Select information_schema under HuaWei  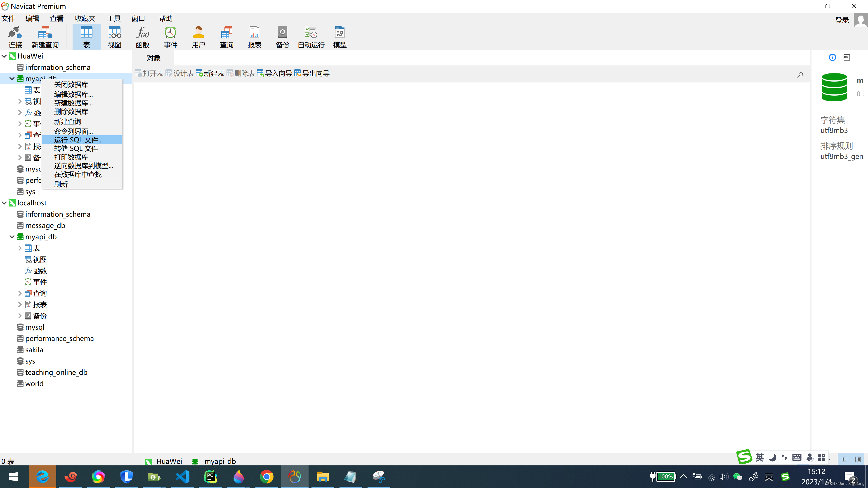coord(58,67)
